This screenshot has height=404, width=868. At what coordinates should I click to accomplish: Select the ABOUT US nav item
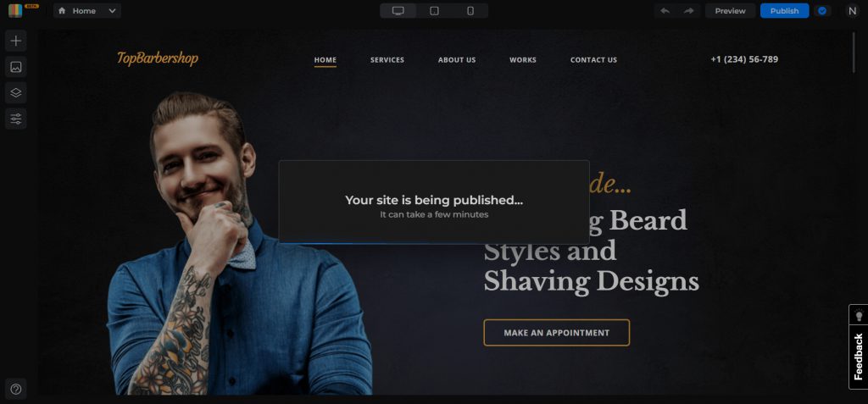point(457,60)
